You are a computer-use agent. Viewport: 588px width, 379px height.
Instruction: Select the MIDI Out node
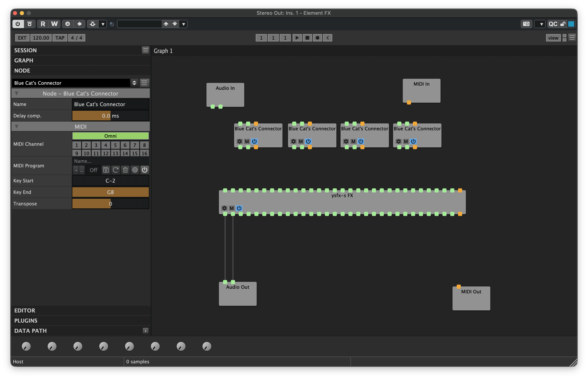471,298
